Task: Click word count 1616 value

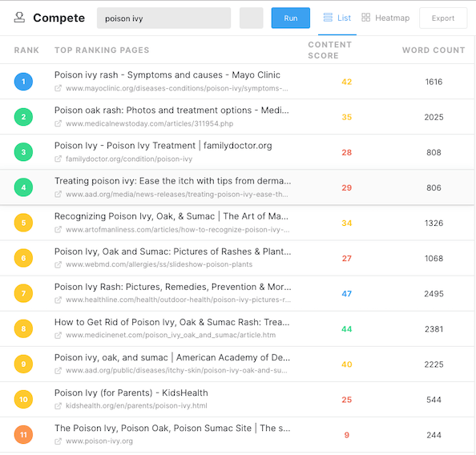Action: (x=434, y=82)
